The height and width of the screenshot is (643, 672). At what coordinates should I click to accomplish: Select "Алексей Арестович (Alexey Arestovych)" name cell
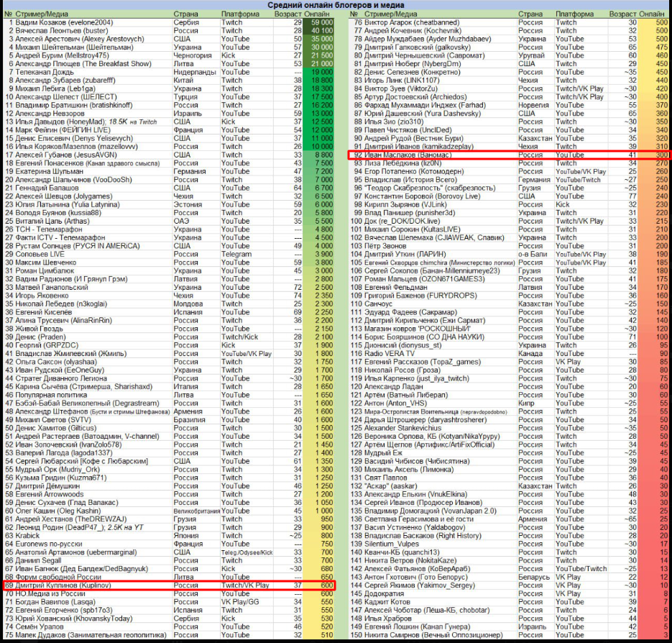[80, 39]
